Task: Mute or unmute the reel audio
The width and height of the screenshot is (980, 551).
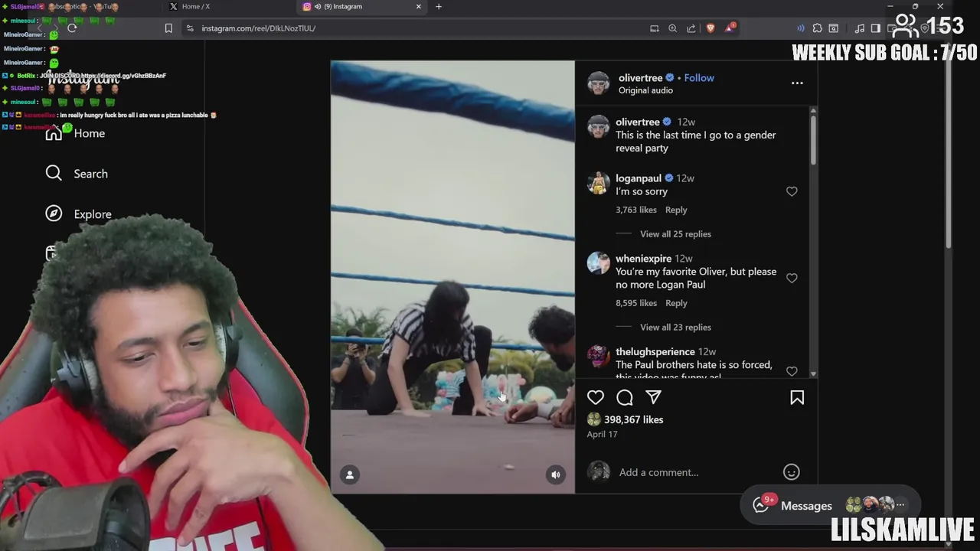Action: pyautogui.click(x=556, y=474)
